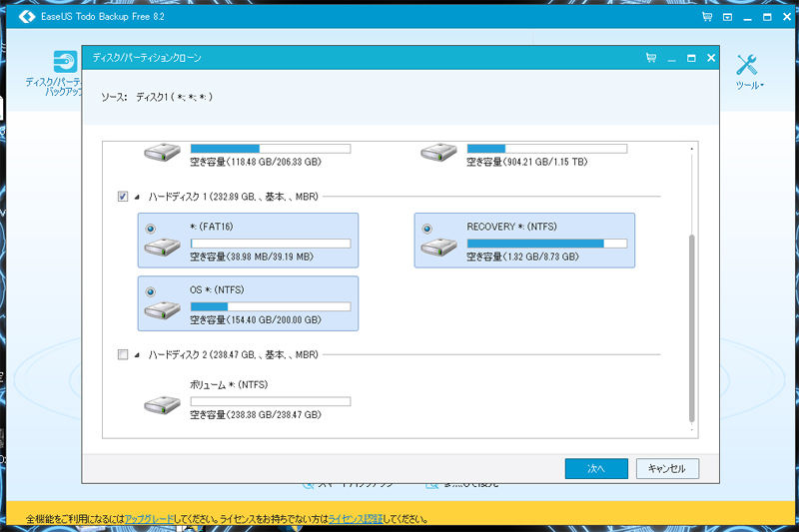Uncheck the ハードディスク 1 checkbox
799x532 pixels.
coord(122,196)
